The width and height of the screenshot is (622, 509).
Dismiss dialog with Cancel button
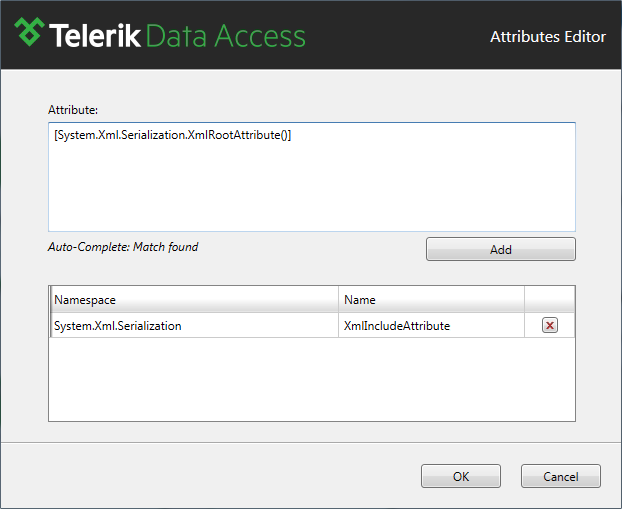pos(561,476)
